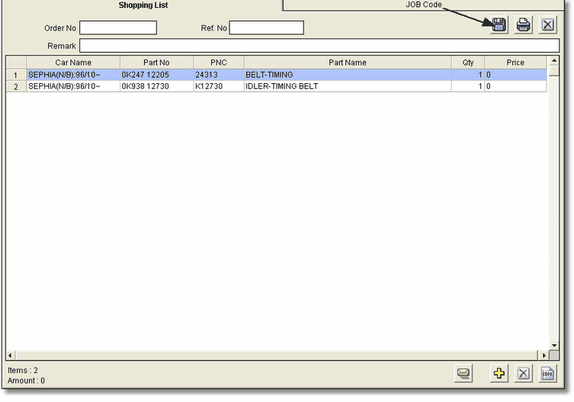Select the BELT-TIMING row
This screenshot has height=402, width=574.
[276, 75]
